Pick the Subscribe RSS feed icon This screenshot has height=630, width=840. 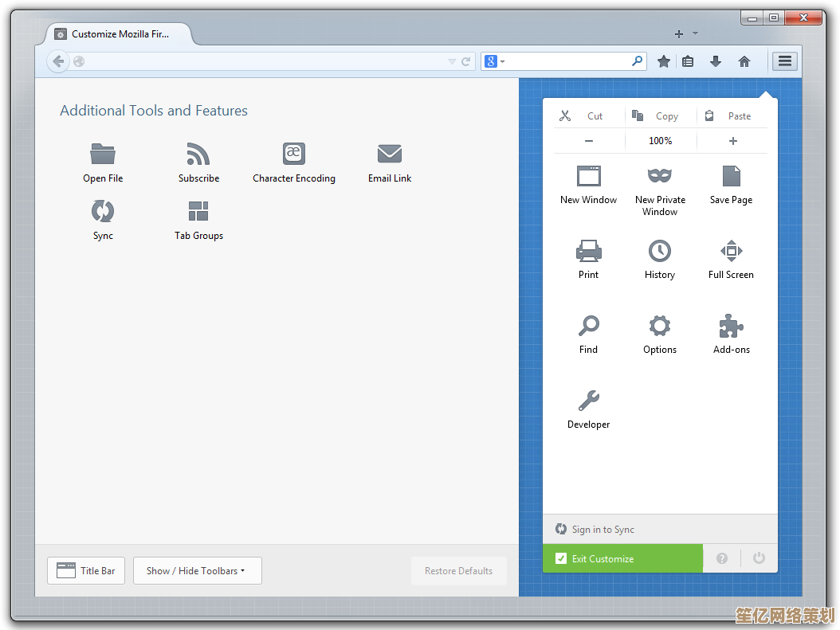198,155
